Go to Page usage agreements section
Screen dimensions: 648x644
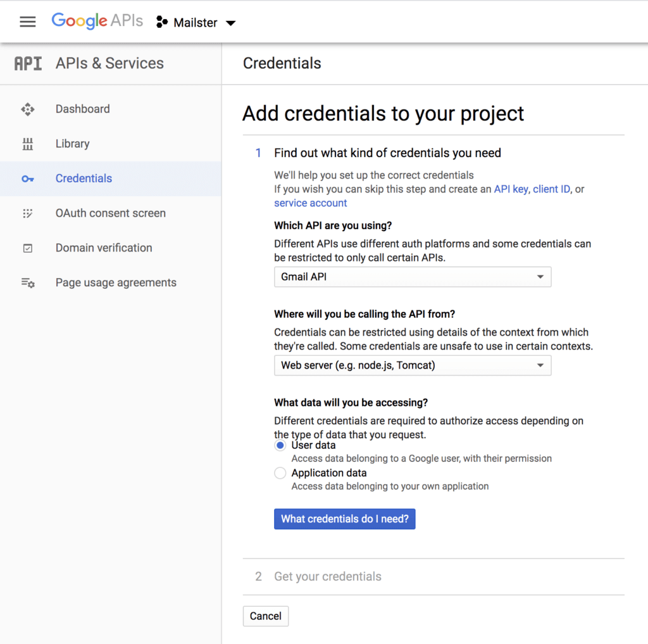pos(116,283)
